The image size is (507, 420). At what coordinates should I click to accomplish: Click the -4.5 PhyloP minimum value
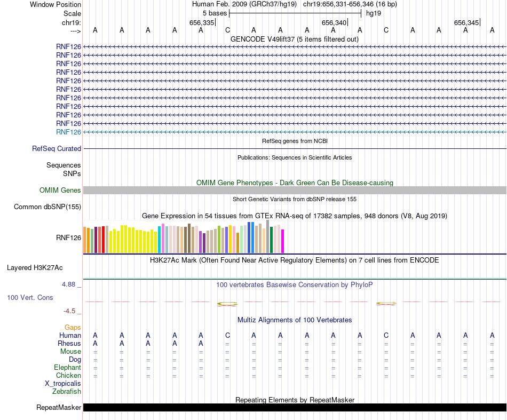(x=69, y=311)
